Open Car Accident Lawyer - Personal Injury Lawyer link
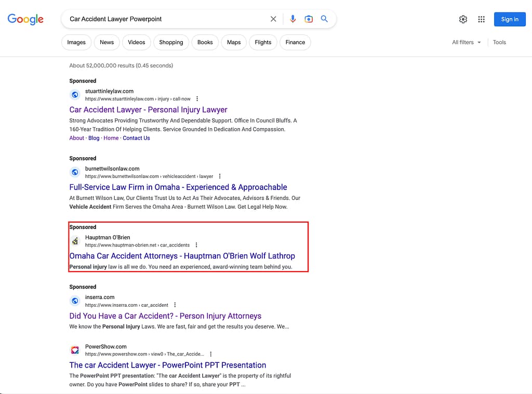 point(148,110)
